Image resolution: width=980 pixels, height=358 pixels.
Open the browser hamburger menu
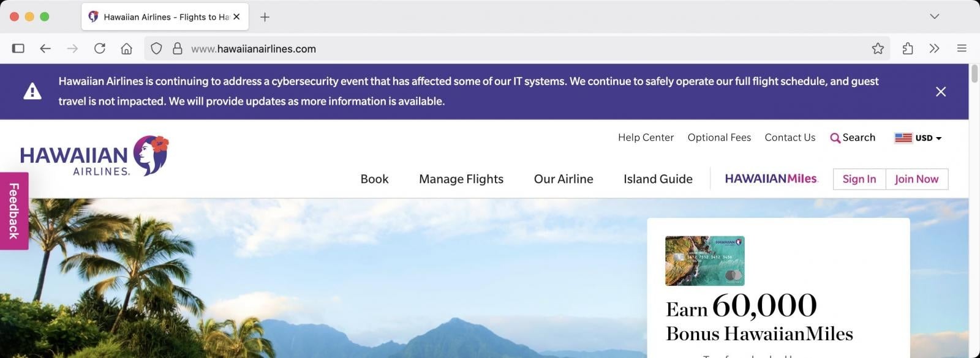961,49
